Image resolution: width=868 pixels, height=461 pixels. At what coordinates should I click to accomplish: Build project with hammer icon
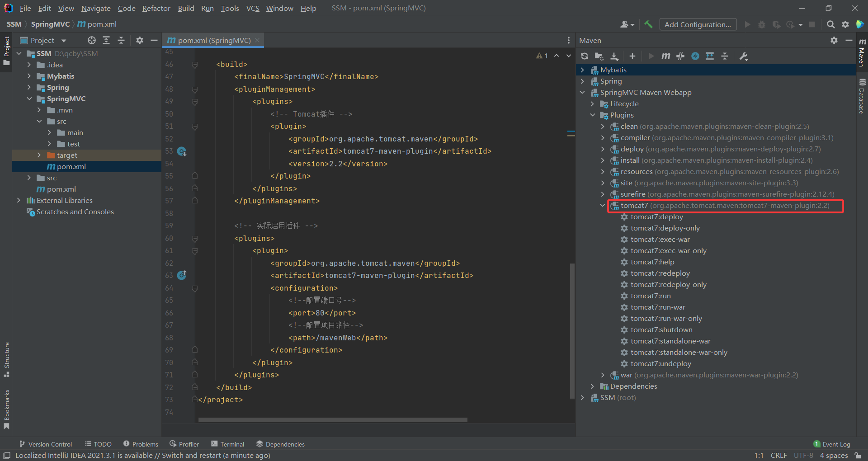click(x=648, y=24)
